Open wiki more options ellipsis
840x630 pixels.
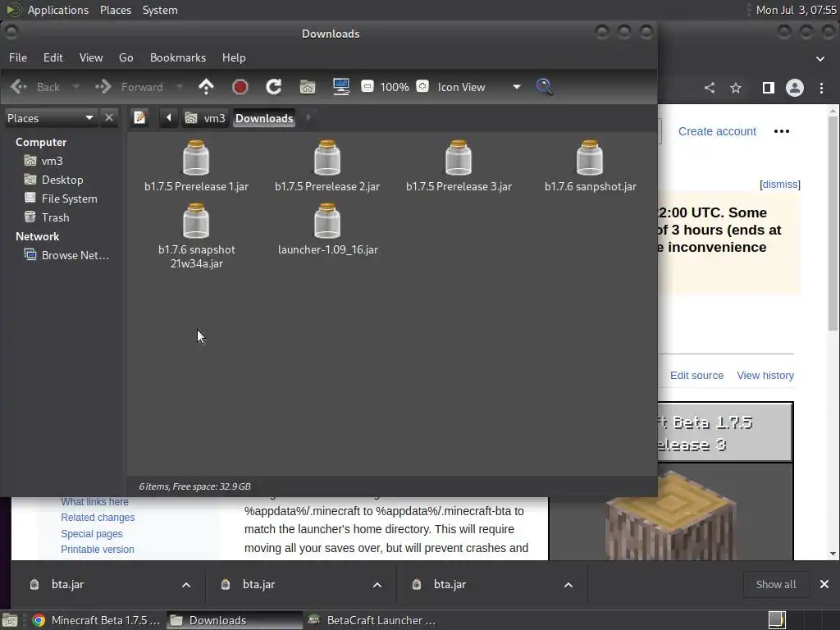(x=782, y=131)
